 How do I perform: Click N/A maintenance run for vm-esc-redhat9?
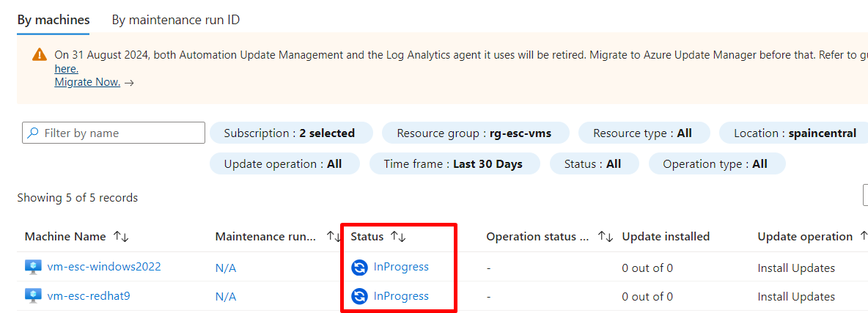pos(226,296)
